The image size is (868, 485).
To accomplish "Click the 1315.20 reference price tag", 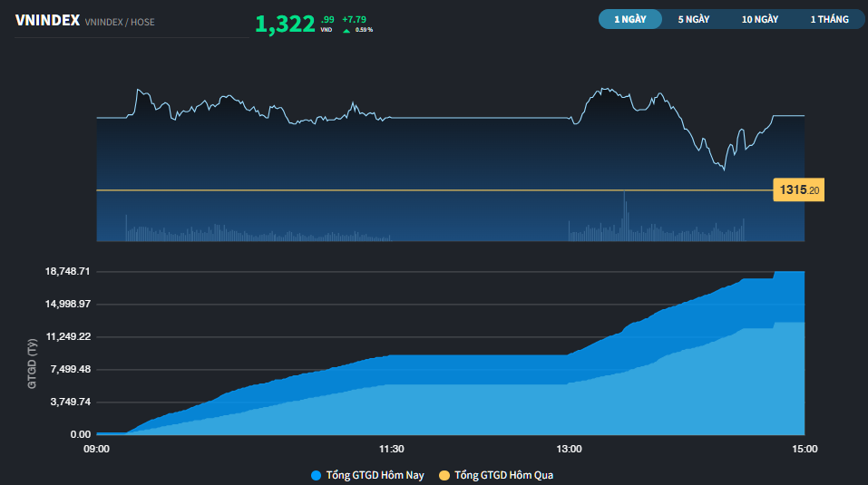I will pyautogui.click(x=798, y=190).
